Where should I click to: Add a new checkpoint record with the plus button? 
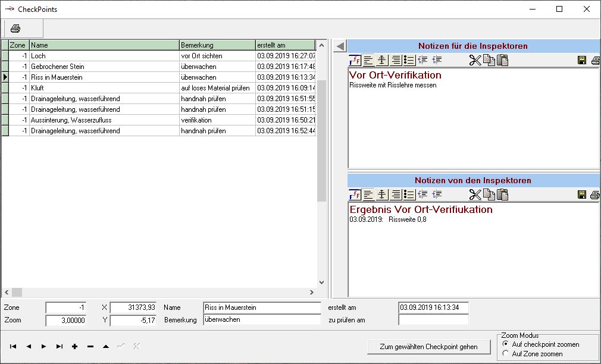[x=74, y=346]
